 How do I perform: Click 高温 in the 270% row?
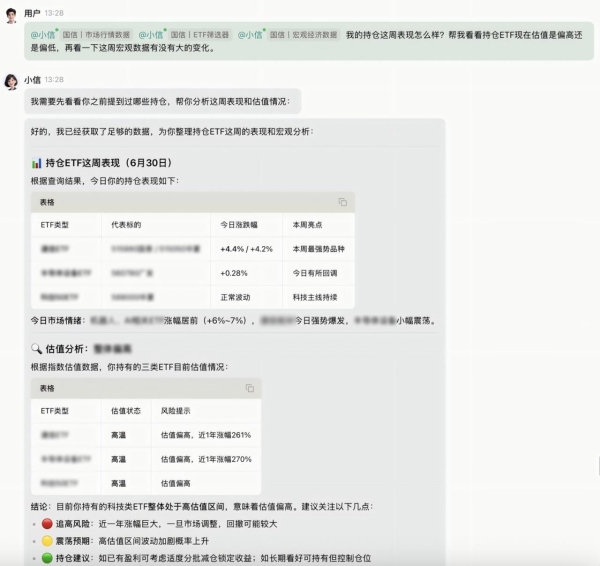pos(118,459)
